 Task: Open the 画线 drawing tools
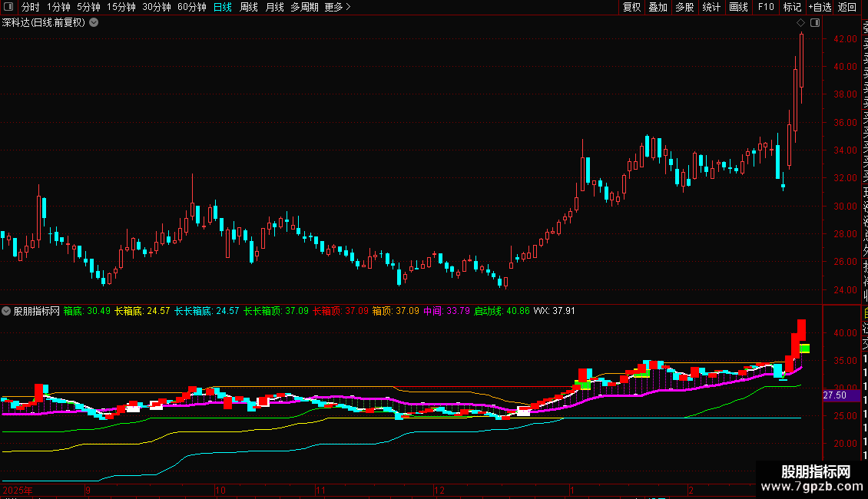pyautogui.click(x=738, y=8)
